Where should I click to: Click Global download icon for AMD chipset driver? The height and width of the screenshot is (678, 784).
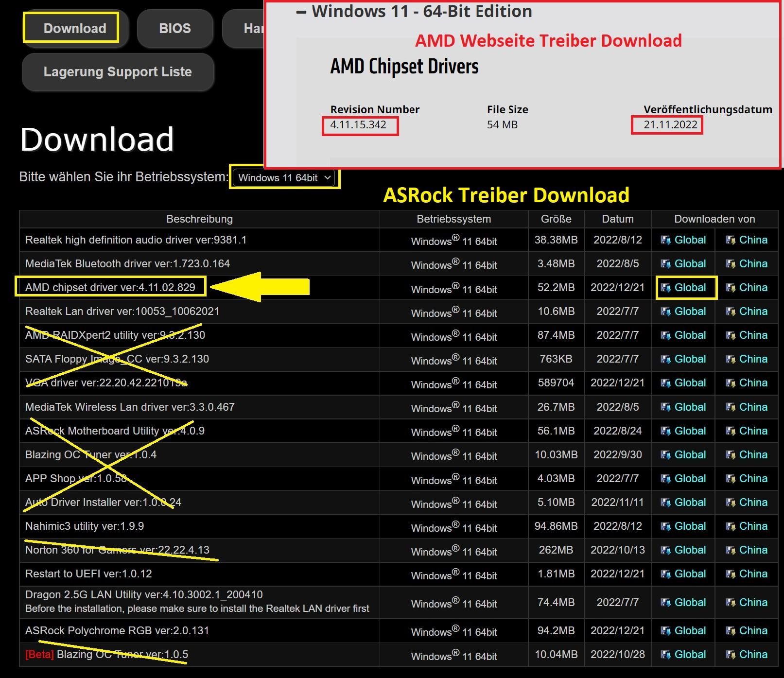coord(665,288)
